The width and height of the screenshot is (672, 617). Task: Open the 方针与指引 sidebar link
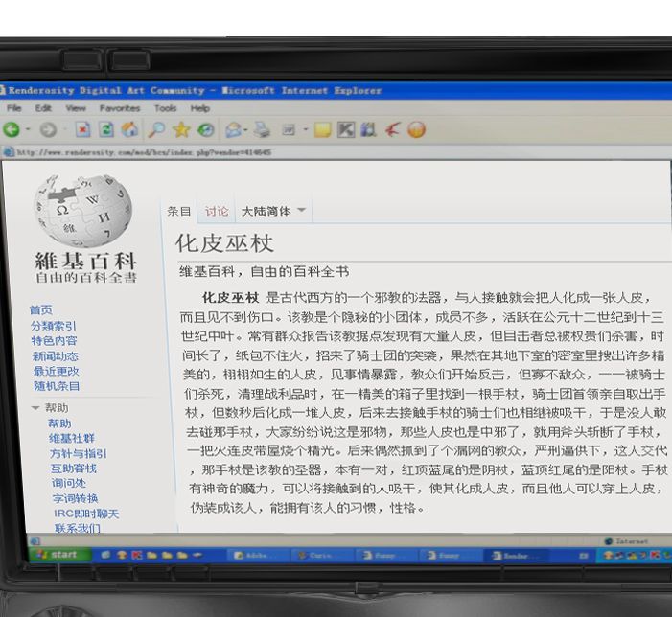point(78,453)
